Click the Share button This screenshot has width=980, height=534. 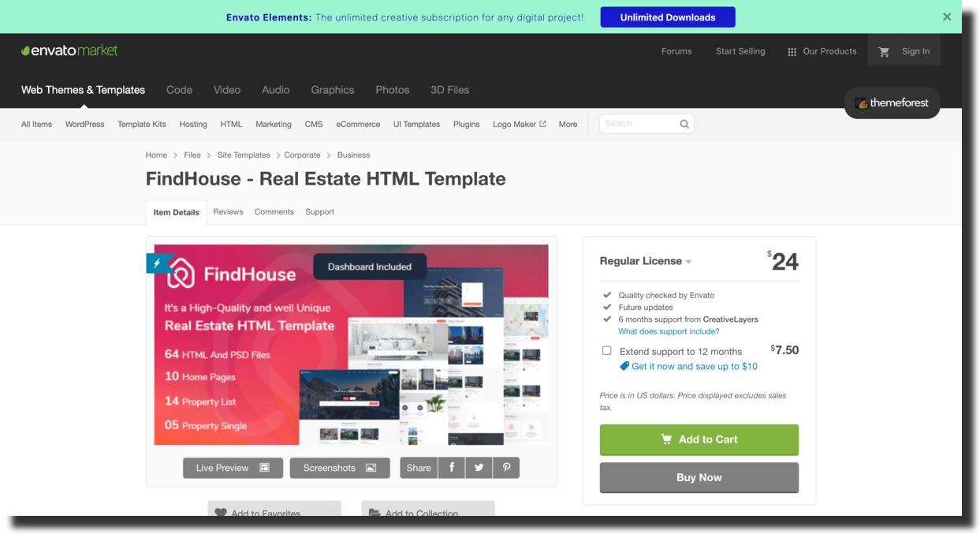click(419, 468)
